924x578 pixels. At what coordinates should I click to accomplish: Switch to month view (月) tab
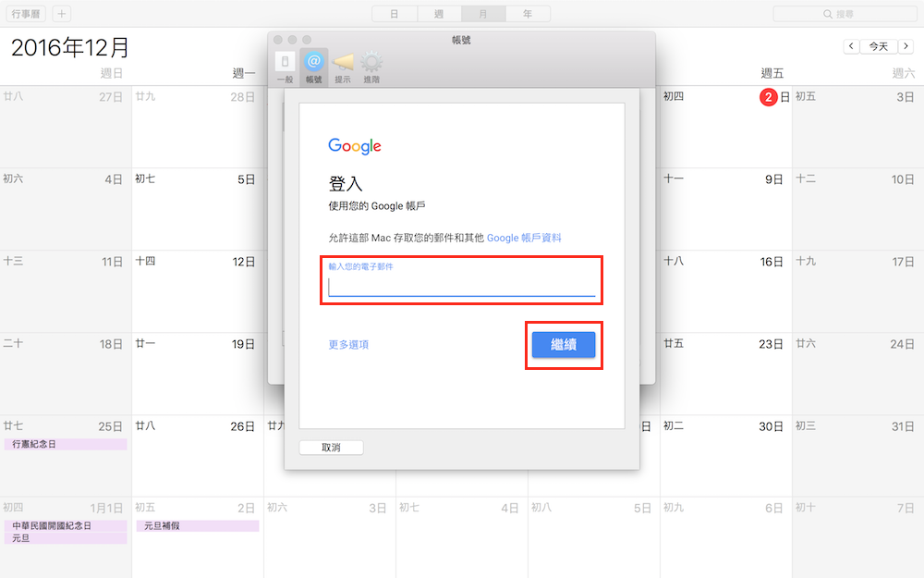tap(483, 14)
